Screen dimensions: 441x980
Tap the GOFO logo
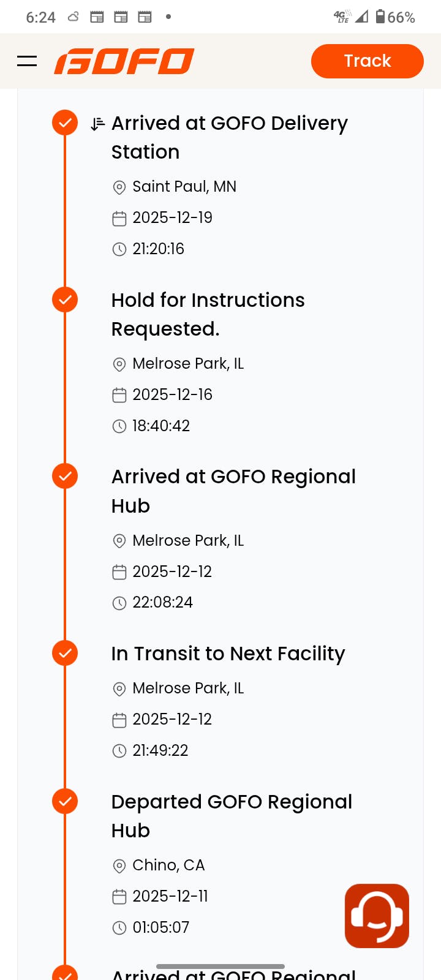point(124,61)
